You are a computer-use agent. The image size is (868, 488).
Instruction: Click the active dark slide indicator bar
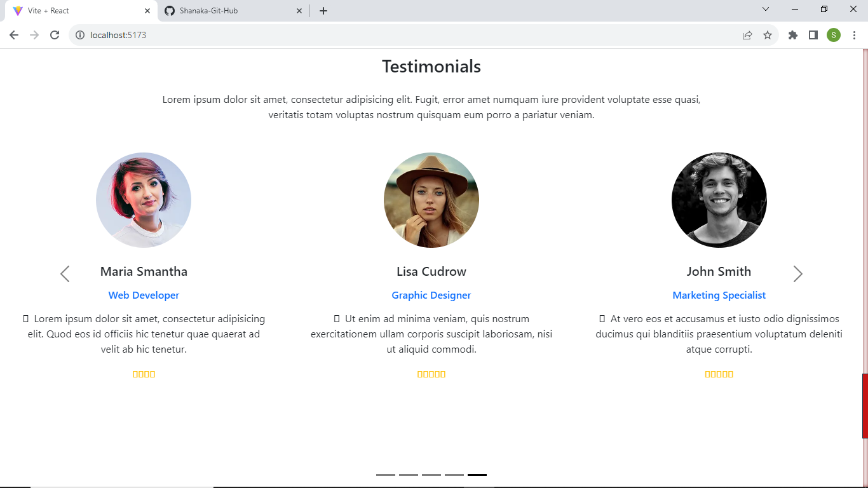(x=477, y=475)
